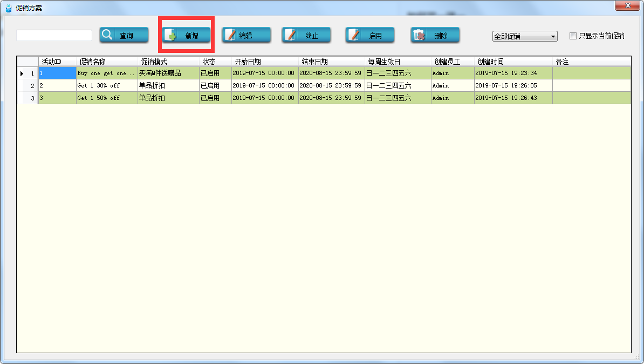Sort by 促销名称 column header
The width and height of the screenshot is (644, 364).
pos(107,62)
